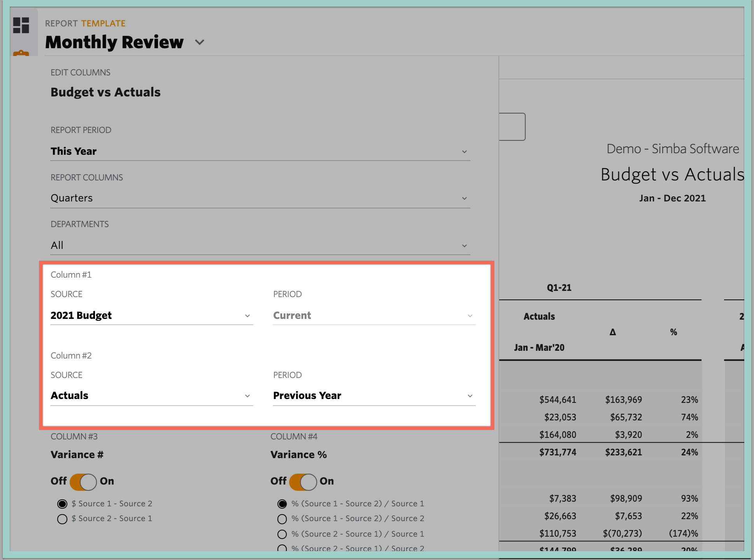Open Column #1 Source 2021 Budget dropdown

[152, 315]
